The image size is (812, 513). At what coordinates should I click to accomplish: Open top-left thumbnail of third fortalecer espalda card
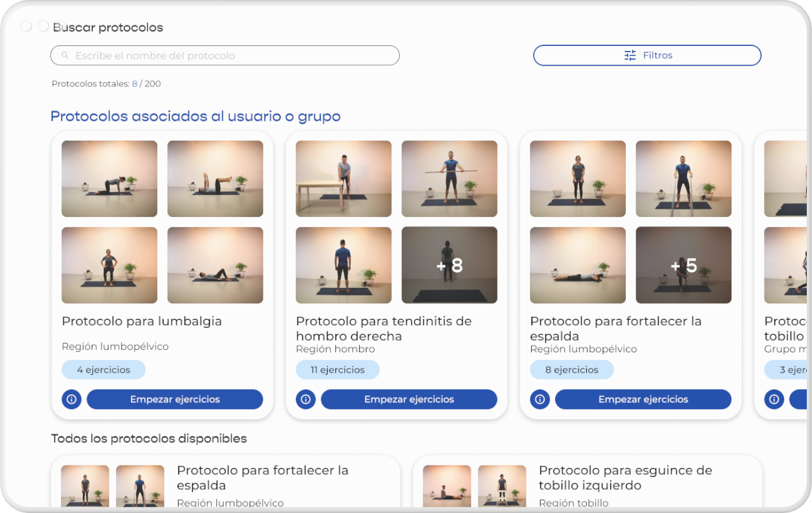pos(578,179)
